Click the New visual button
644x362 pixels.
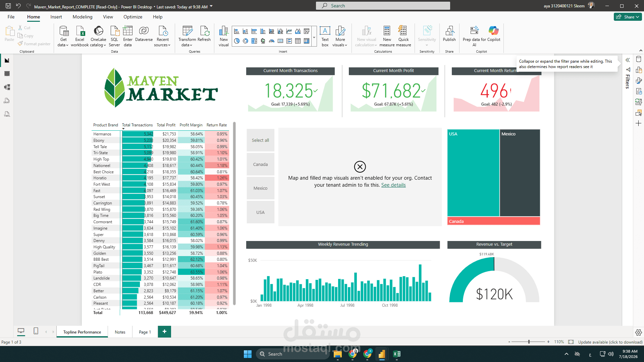223,36
